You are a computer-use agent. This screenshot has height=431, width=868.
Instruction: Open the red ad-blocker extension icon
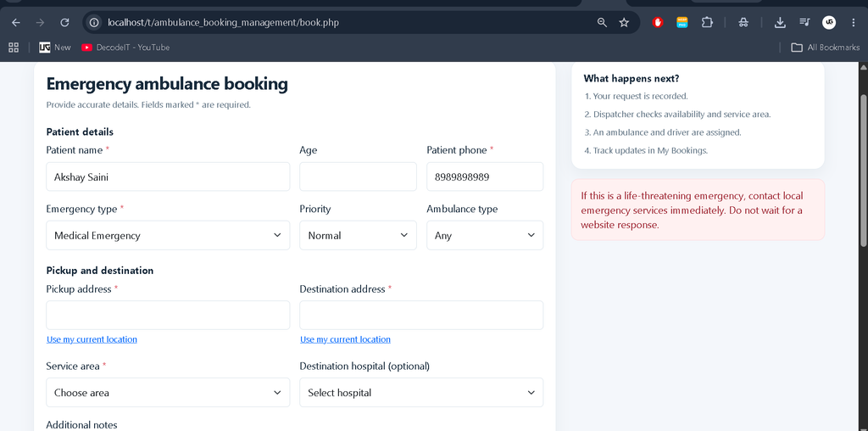point(658,23)
